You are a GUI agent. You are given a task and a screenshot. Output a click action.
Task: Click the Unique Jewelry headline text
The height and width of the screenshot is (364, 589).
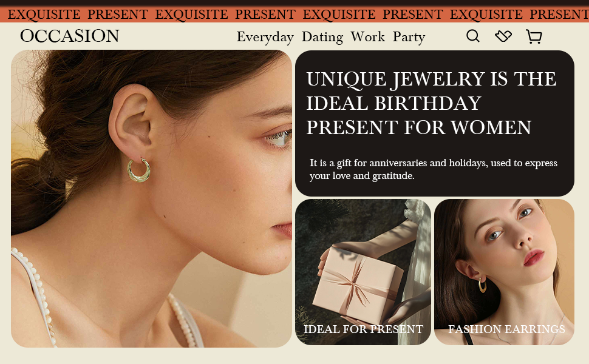(431, 103)
